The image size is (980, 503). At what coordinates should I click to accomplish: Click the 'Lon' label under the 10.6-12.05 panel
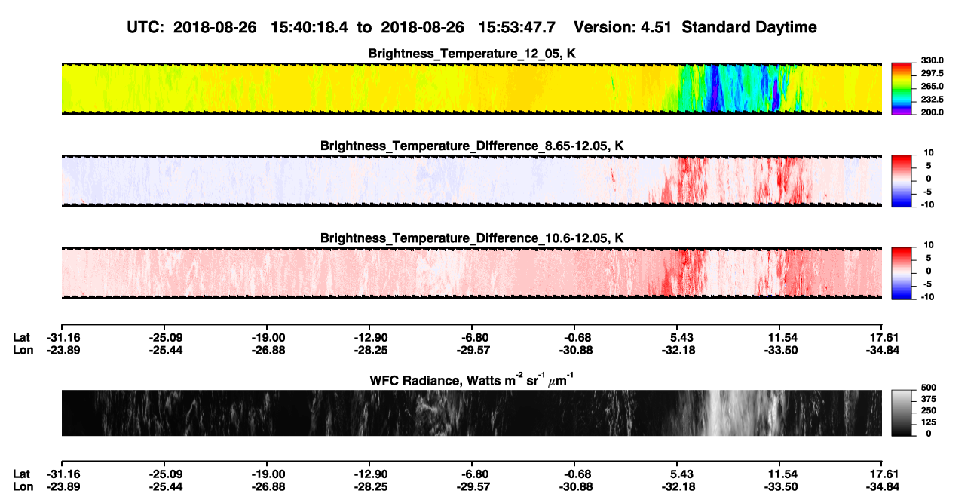click(x=23, y=350)
